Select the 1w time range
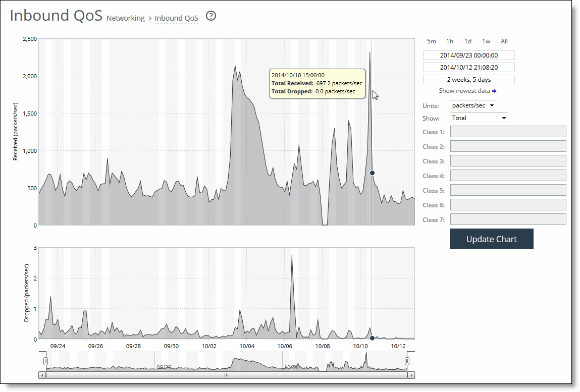 486,41
